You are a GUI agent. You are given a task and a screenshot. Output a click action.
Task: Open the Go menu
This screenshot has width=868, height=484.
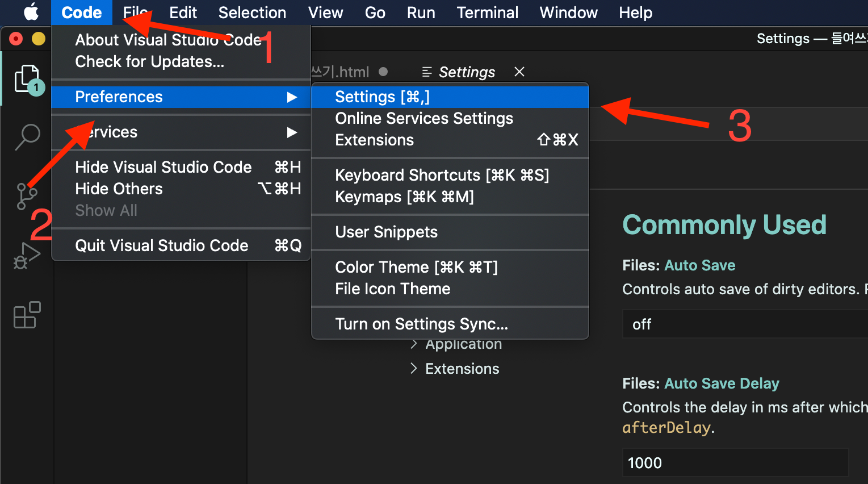pyautogui.click(x=375, y=12)
